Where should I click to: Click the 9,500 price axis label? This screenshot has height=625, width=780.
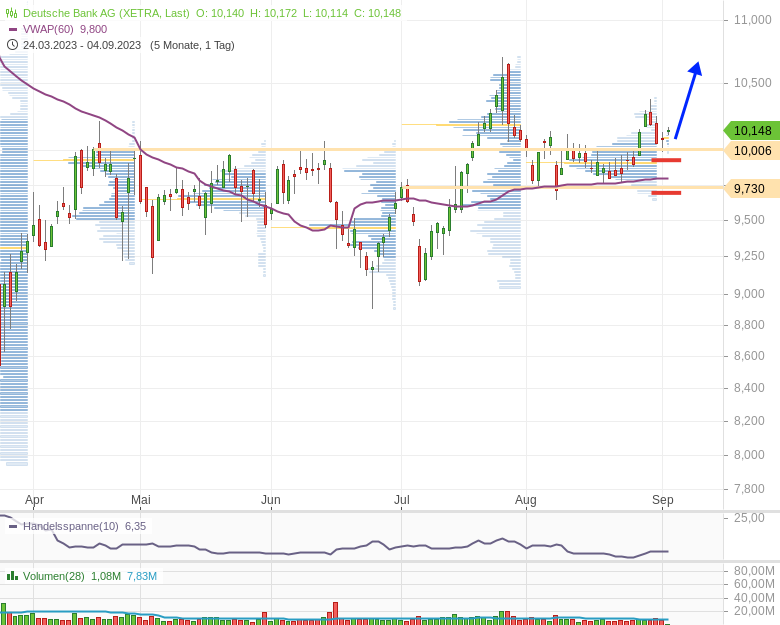click(749, 220)
